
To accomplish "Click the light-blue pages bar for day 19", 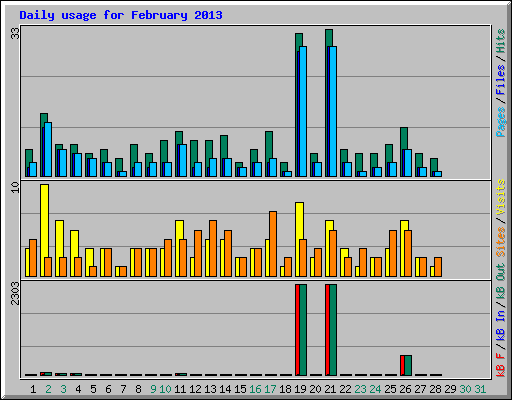I will (303, 111).
